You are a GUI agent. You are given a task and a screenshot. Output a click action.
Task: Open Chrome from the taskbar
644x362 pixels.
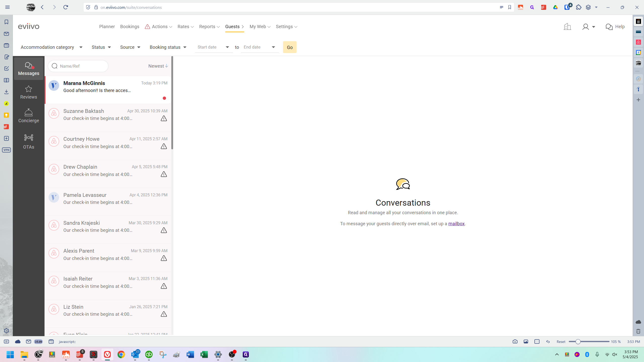(121, 354)
